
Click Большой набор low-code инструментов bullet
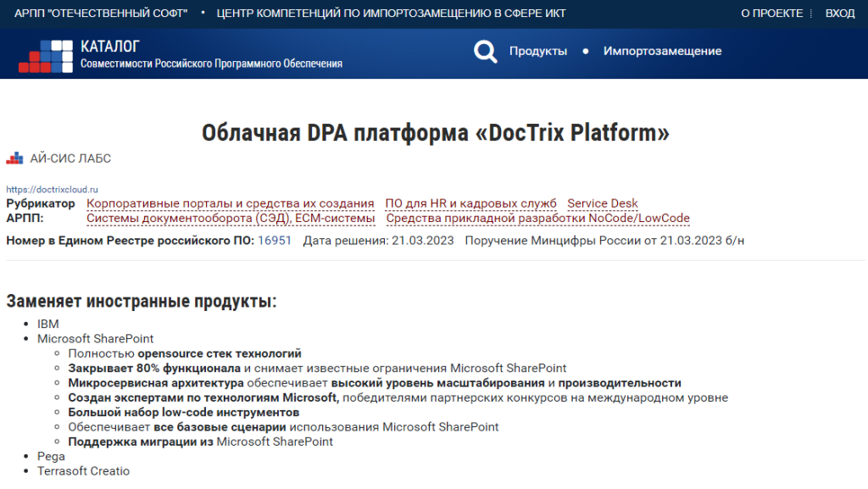pos(184,412)
